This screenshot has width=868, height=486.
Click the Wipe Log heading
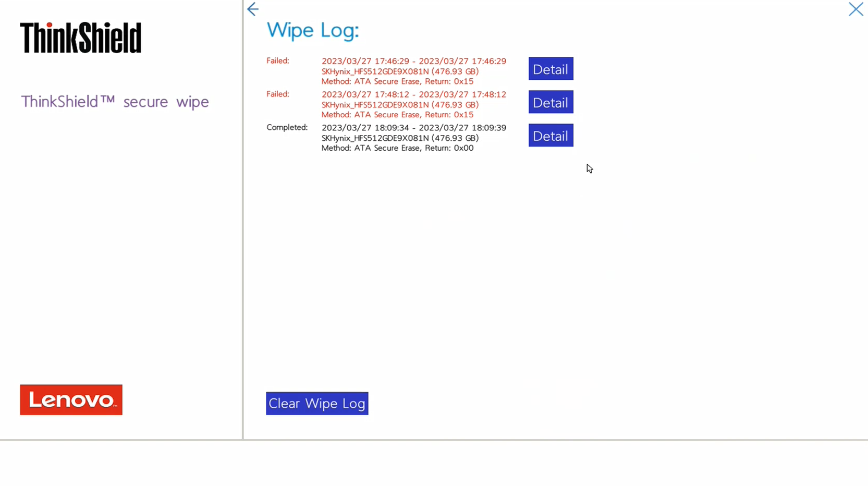(313, 30)
